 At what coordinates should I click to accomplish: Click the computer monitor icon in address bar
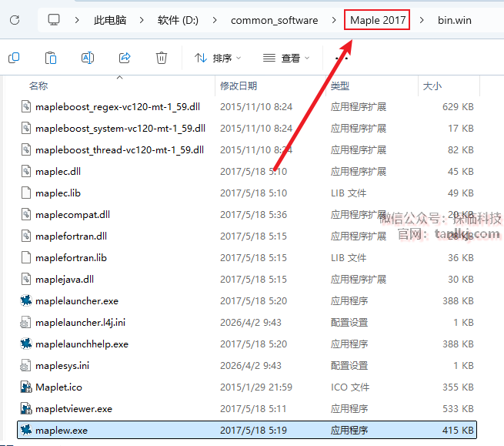(54, 20)
